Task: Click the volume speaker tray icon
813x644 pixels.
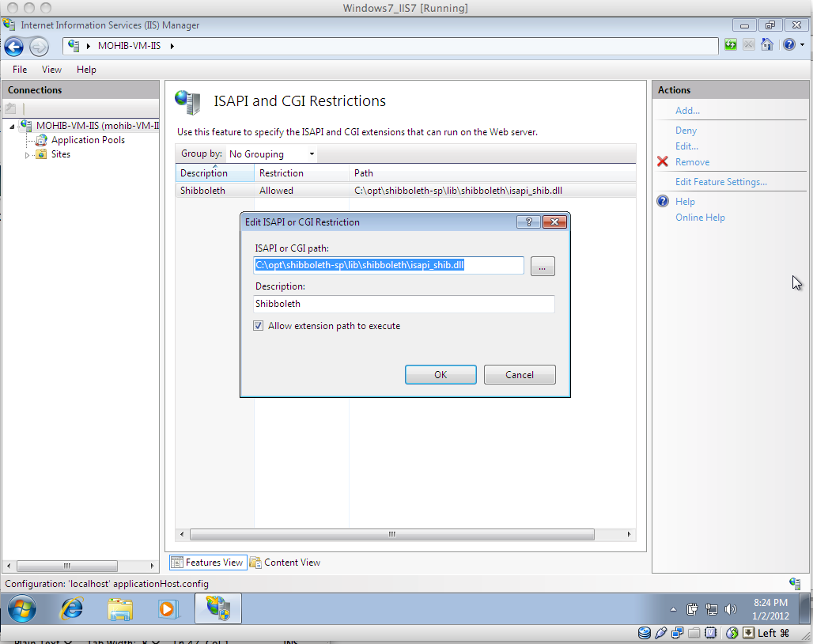Action: (730, 609)
